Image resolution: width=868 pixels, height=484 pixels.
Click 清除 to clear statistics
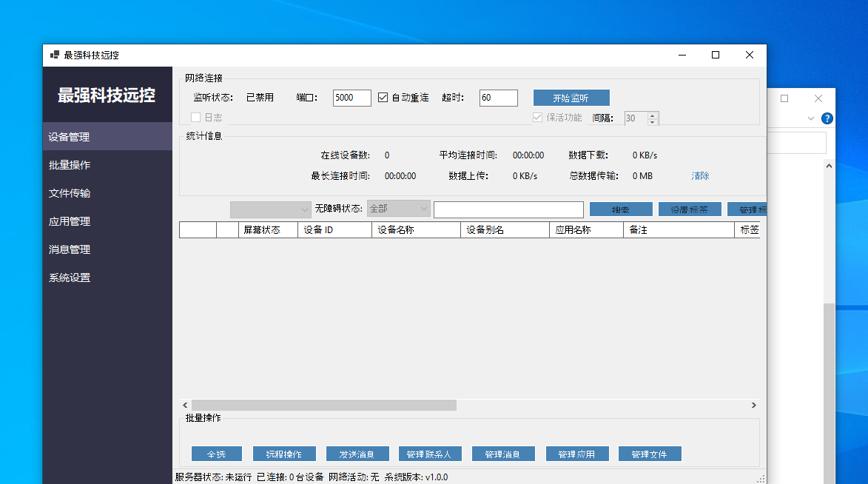699,175
